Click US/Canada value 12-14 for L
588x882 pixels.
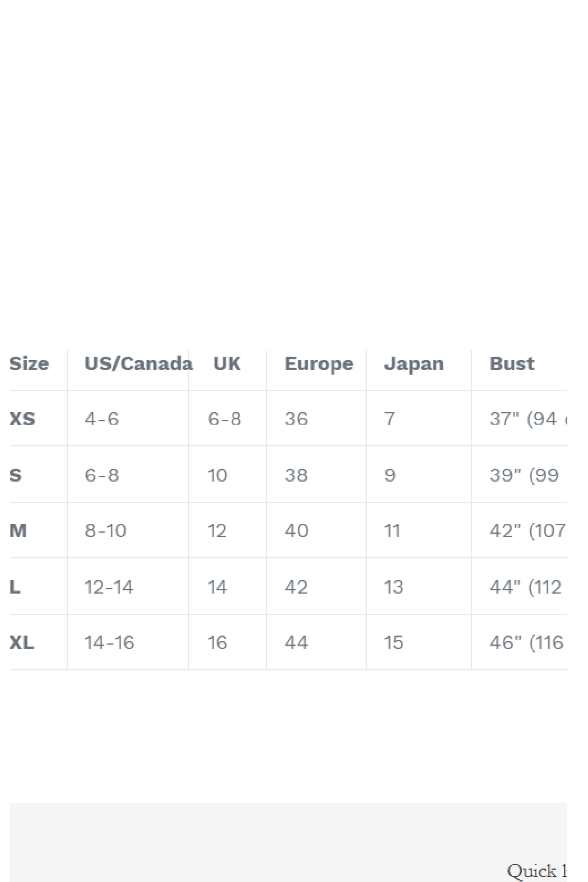(x=109, y=587)
